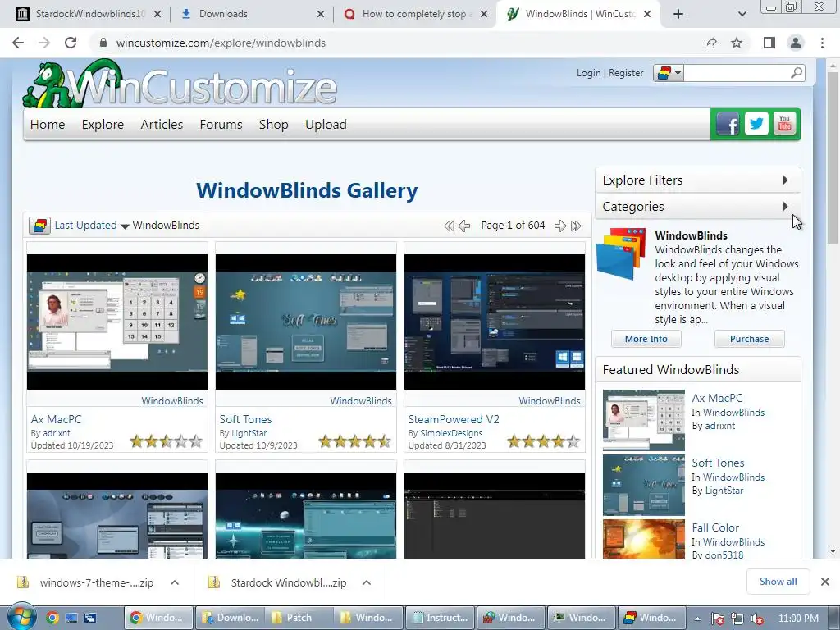This screenshot has height=630, width=840.
Task: Click the SteamPowered V2 star rating
Action: pyautogui.click(x=543, y=441)
